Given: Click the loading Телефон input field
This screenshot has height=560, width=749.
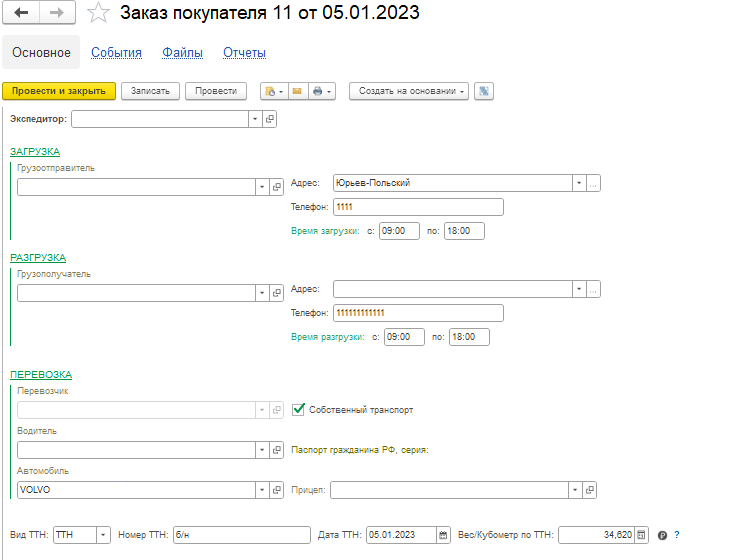Looking at the screenshot, I should pos(417,207).
